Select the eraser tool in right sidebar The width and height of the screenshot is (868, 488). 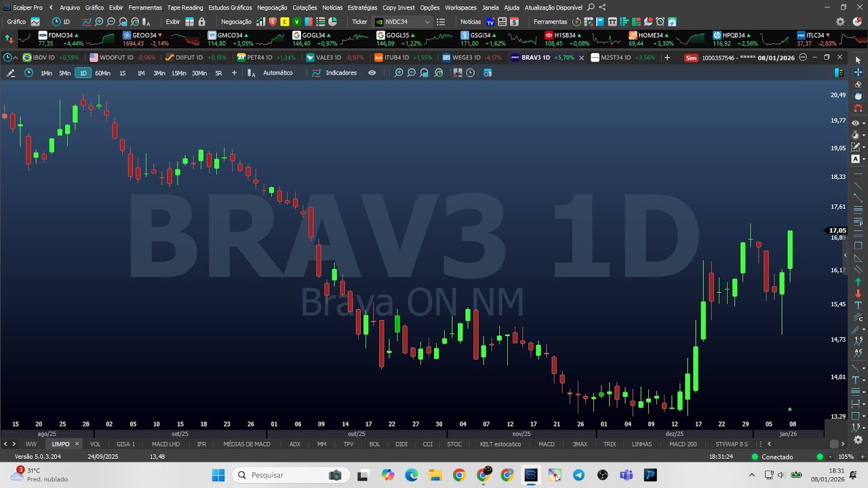pos(858,84)
